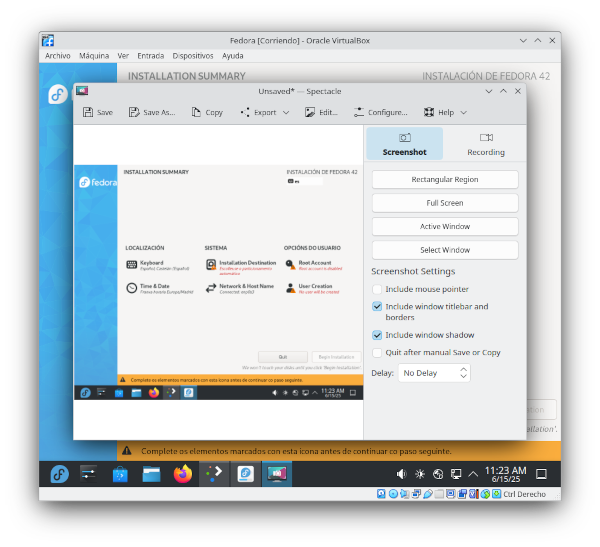This screenshot has width=600, height=547.
Task: Click the VirtualBox USB status icon
Action: pos(428,494)
